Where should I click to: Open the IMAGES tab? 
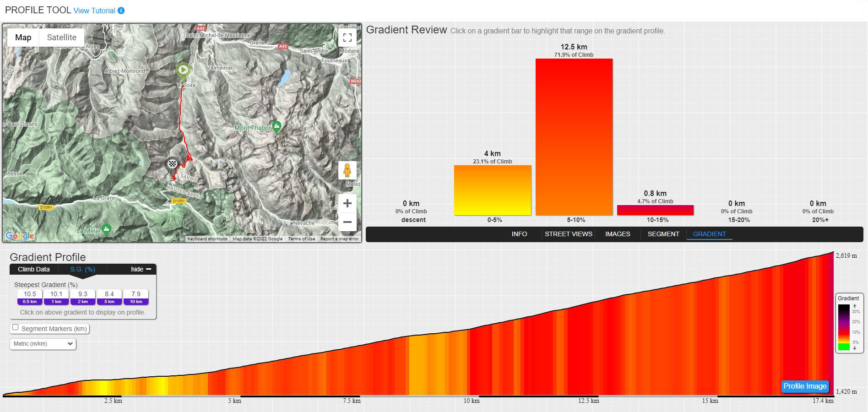[x=618, y=234]
